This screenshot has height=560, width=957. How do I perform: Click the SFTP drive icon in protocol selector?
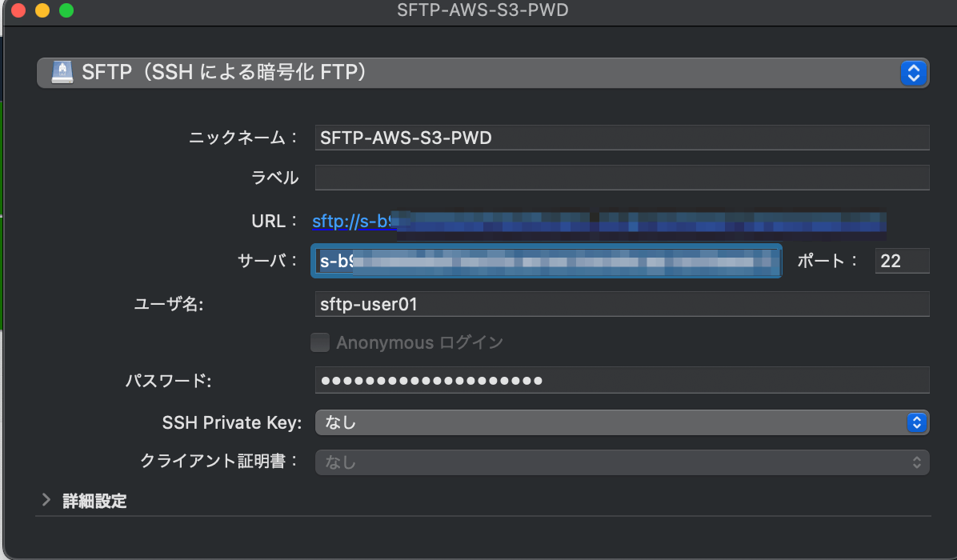click(x=62, y=73)
